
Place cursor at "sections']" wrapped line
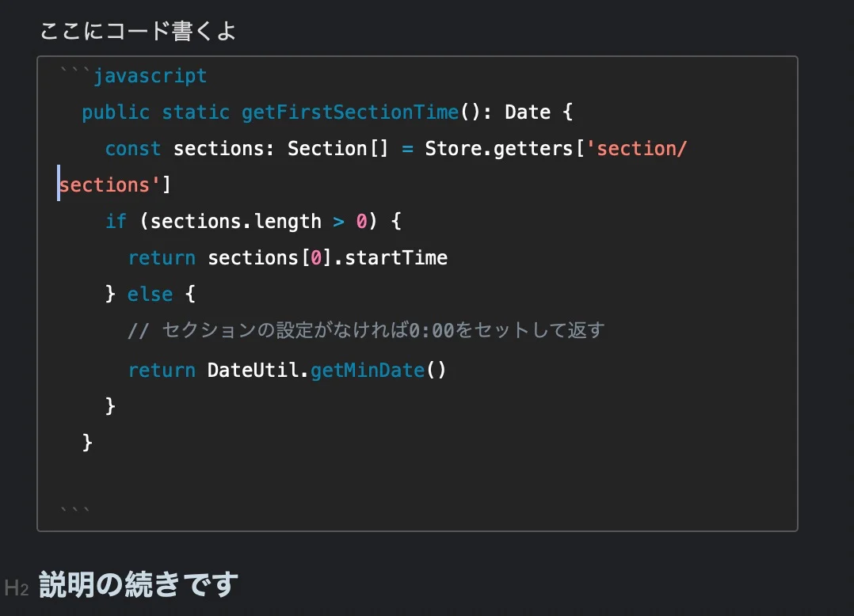tap(114, 185)
